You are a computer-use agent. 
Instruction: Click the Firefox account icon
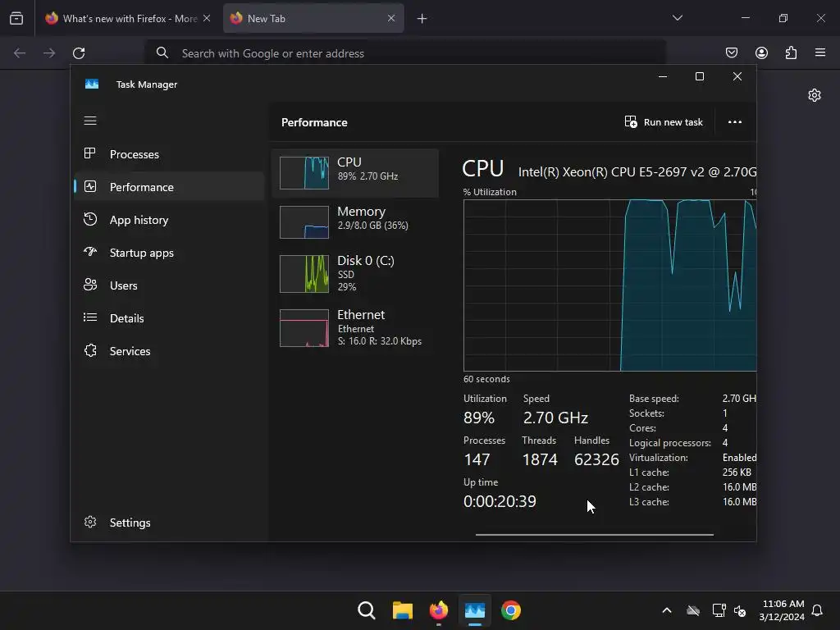point(761,52)
